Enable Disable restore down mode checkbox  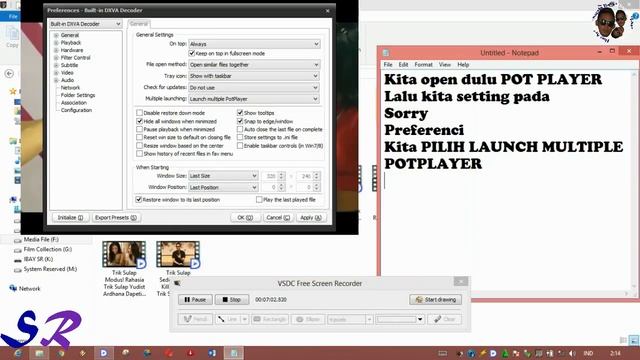click(x=140, y=113)
